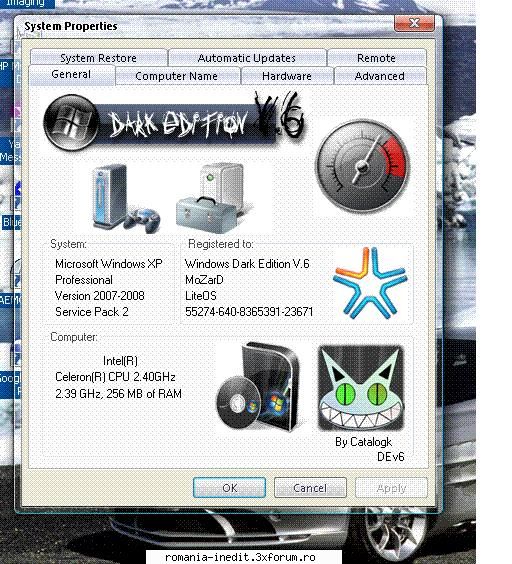Click the Microsoft Windows XP text
The image size is (512, 564).
(109, 264)
